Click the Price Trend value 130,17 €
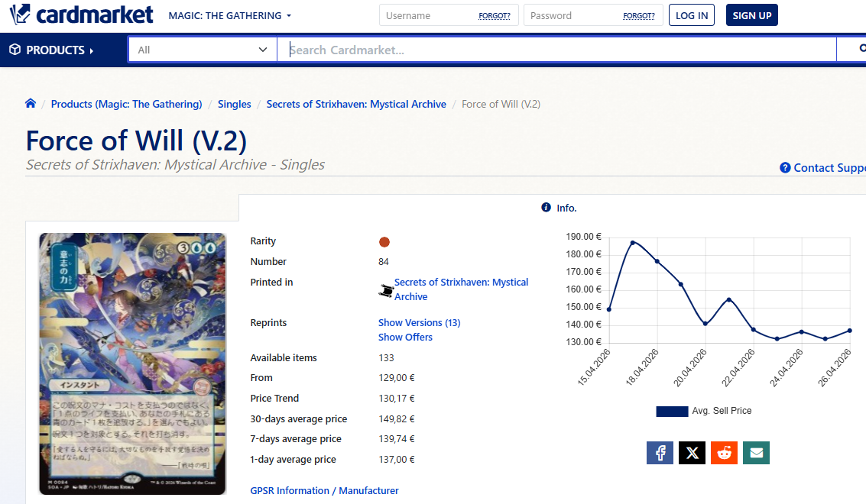The height and width of the screenshot is (504, 866). pos(397,398)
